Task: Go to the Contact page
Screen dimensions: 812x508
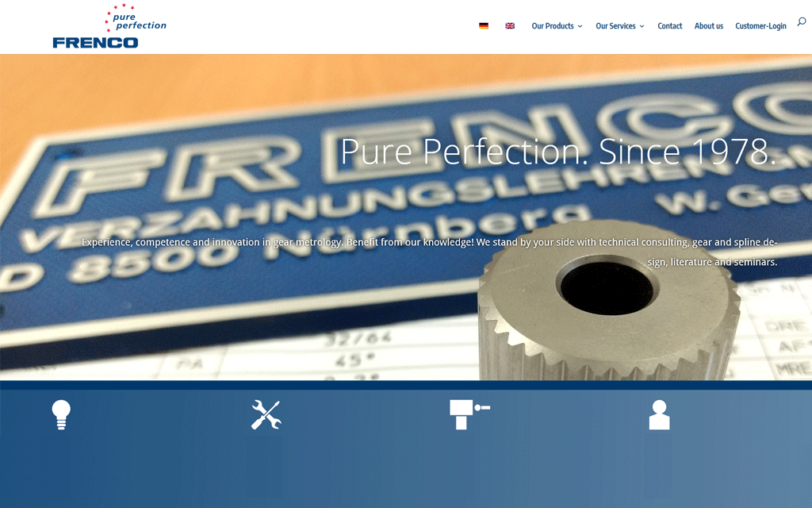Action: [x=669, y=26]
